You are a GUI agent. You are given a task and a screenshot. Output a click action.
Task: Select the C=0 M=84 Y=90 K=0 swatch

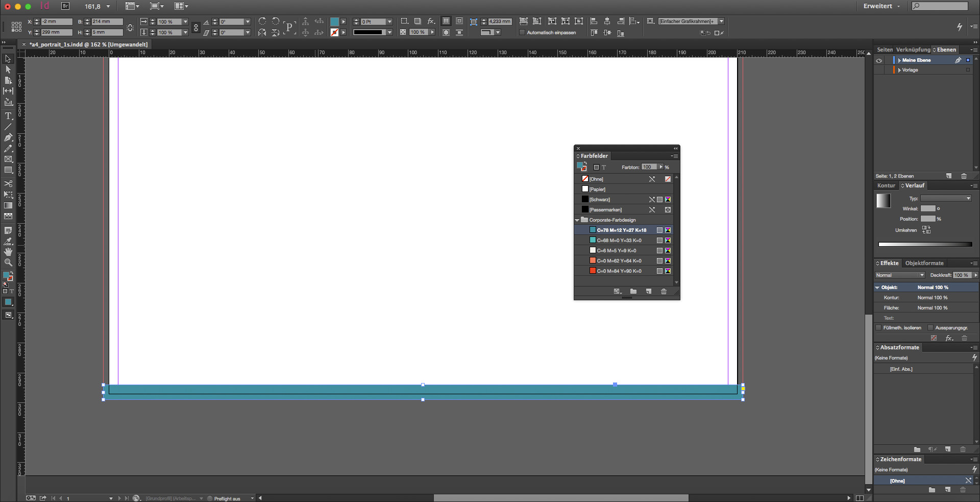[x=619, y=271]
